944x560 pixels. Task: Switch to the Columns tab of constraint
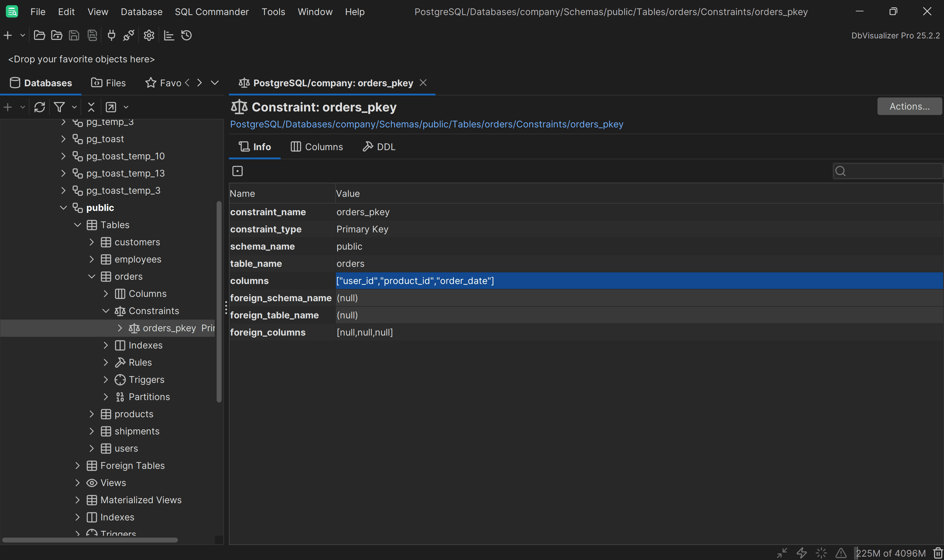pos(317,147)
